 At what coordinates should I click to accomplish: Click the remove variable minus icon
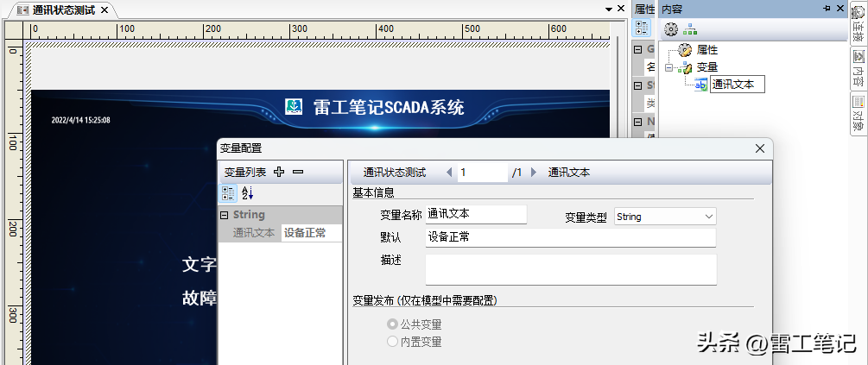pyautogui.click(x=298, y=172)
